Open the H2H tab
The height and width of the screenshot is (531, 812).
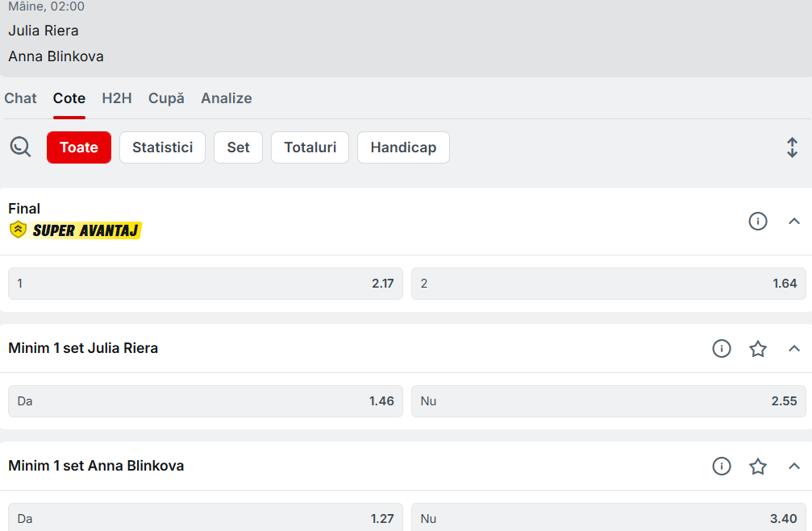[x=117, y=98]
